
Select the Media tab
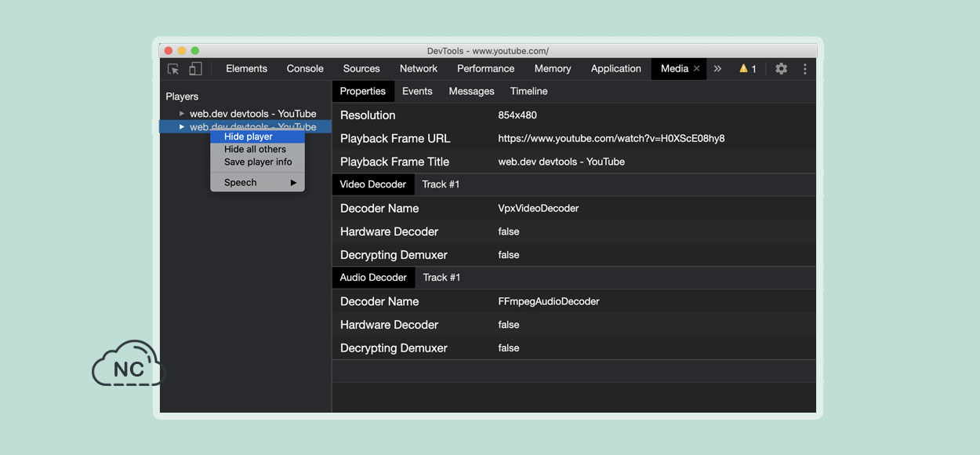tap(674, 69)
